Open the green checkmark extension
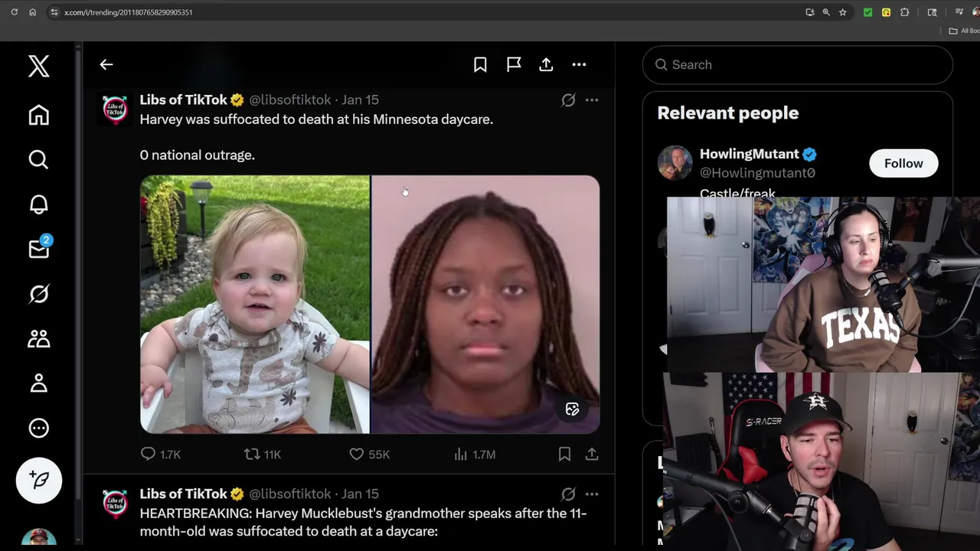This screenshot has width=980, height=551. [x=867, y=12]
